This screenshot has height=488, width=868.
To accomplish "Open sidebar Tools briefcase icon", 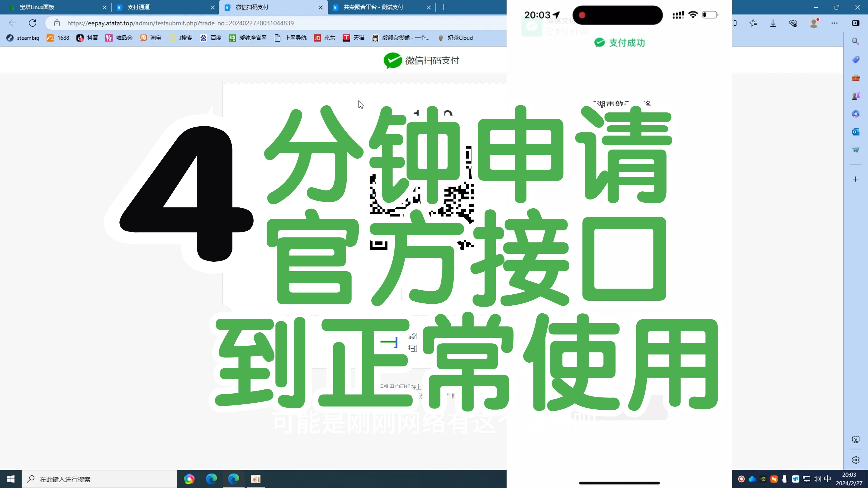I will tap(856, 78).
